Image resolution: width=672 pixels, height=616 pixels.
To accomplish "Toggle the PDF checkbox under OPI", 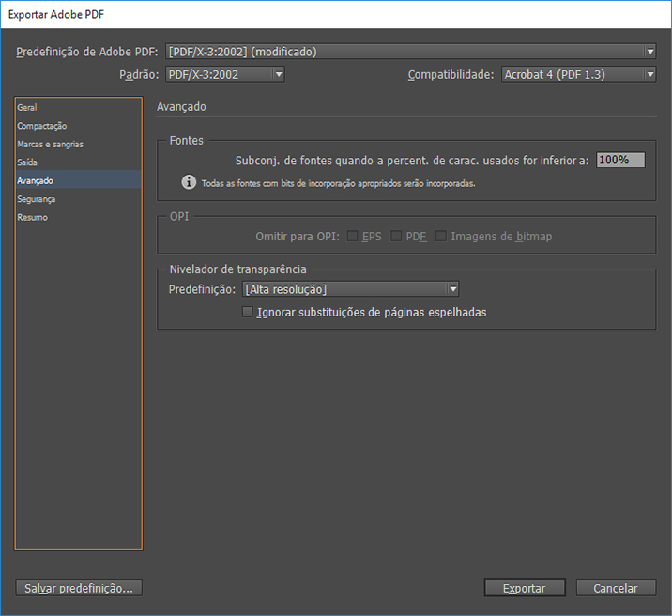I will [x=396, y=237].
